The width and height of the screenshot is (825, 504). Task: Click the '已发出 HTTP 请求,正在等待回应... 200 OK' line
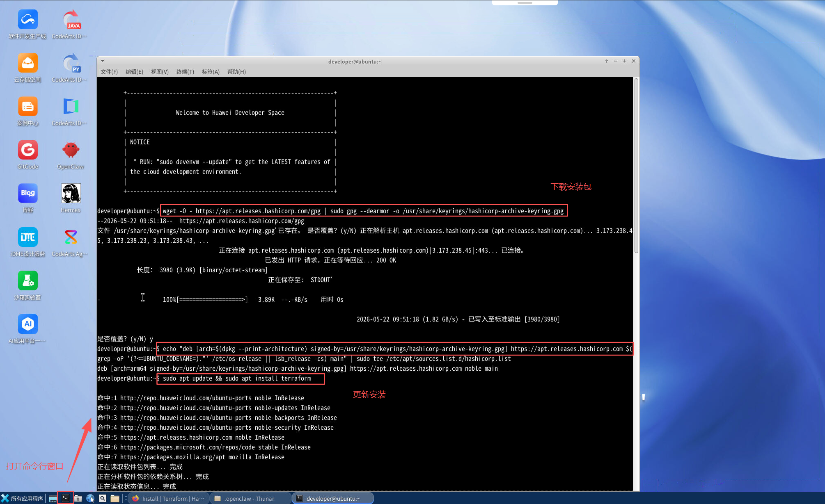click(x=330, y=260)
